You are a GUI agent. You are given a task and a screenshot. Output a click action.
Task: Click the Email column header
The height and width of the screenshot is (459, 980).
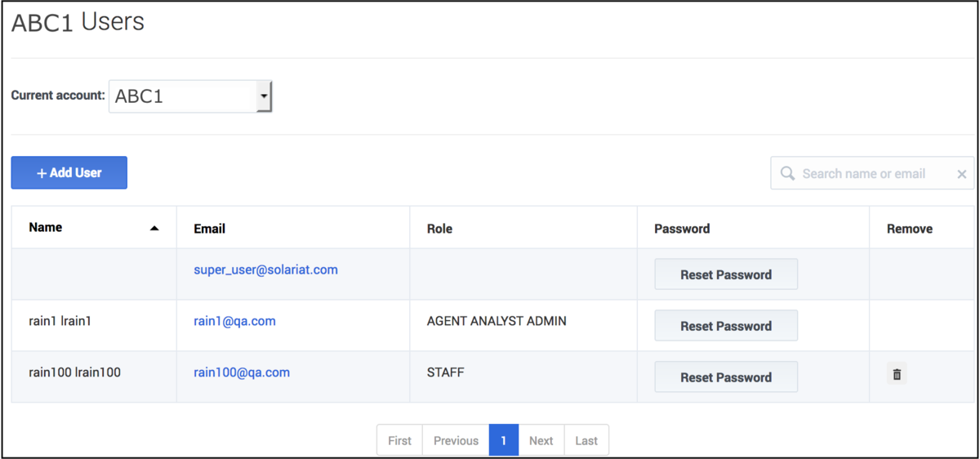click(x=210, y=229)
